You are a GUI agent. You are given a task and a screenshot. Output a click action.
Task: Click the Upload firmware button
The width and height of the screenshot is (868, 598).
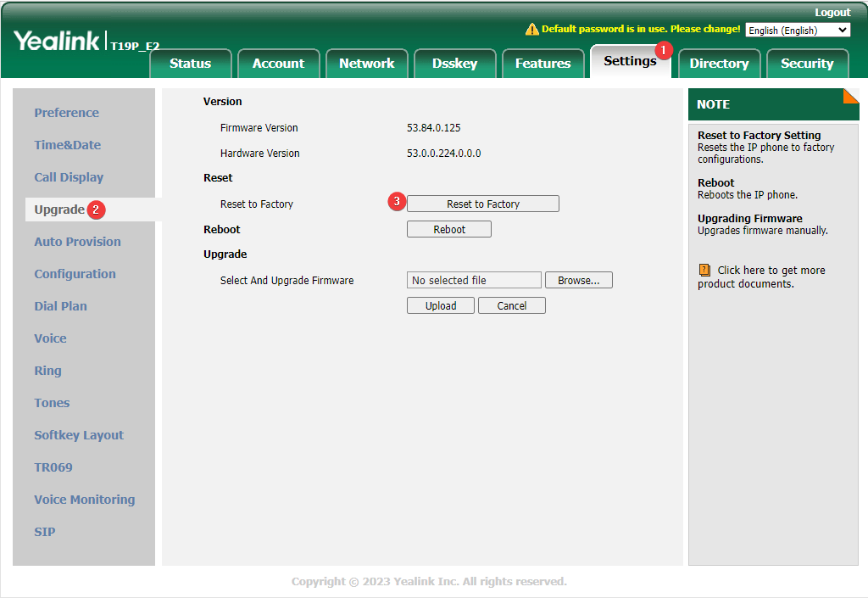pyautogui.click(x=441, y=306)
